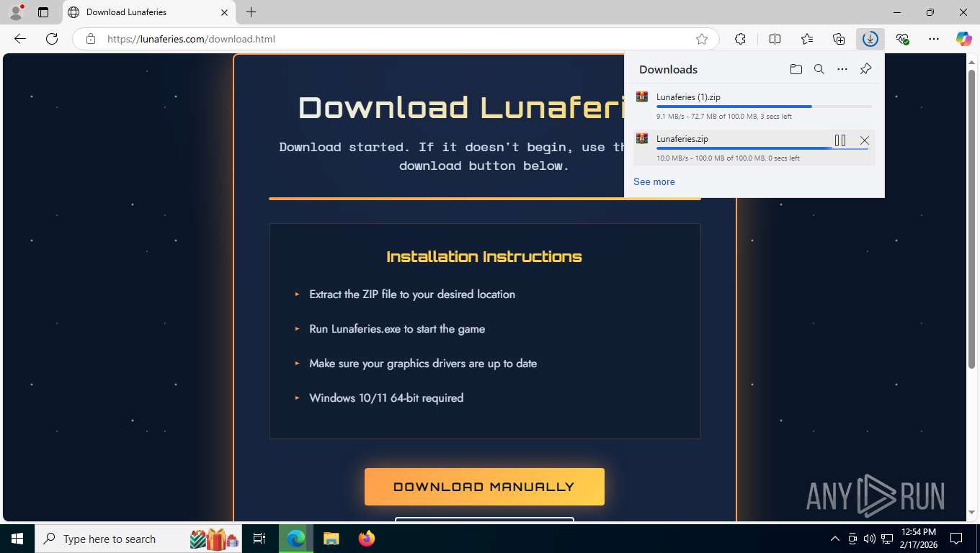Click the '9.1 MB/s - 72.7 MB' status text

tap(724, 116)
